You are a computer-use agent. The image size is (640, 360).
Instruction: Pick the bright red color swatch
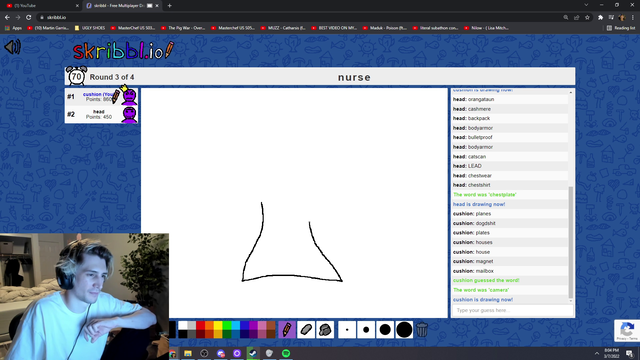click(200, 325)
